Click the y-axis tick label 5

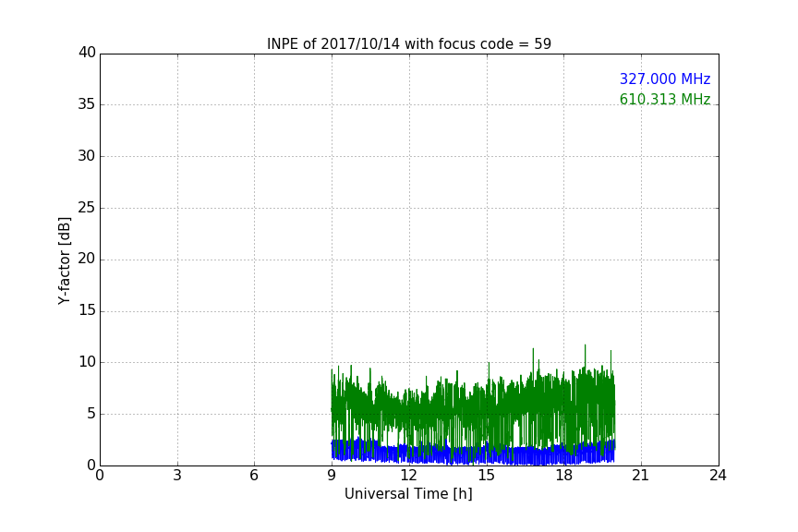[x=91, y=414]
